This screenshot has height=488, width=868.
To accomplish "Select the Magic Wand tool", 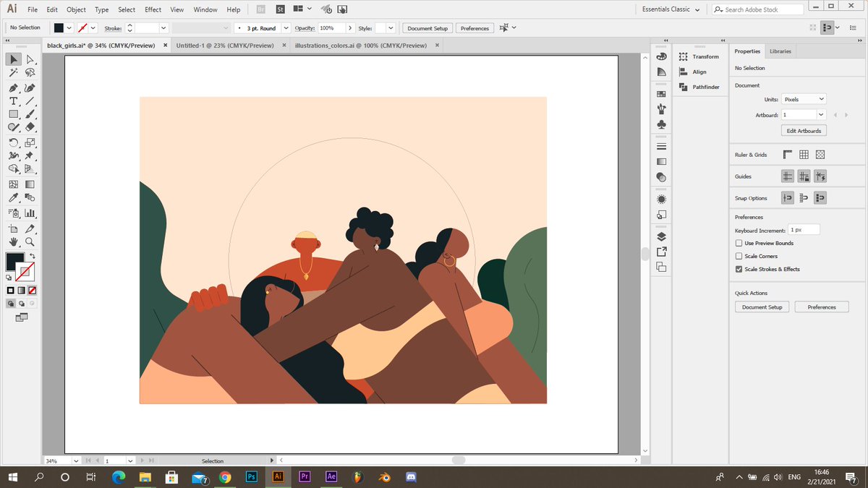I will pyautogui.click(x=14, y=73).
